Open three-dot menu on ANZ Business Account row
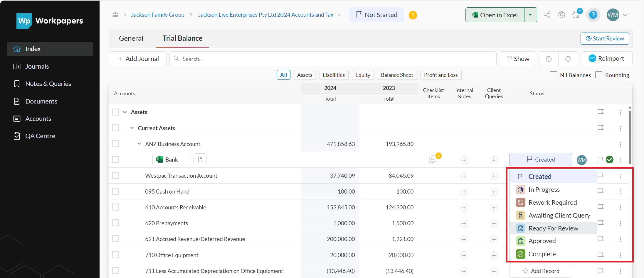This screenshot has height=278, width=644. click(620, 144)
